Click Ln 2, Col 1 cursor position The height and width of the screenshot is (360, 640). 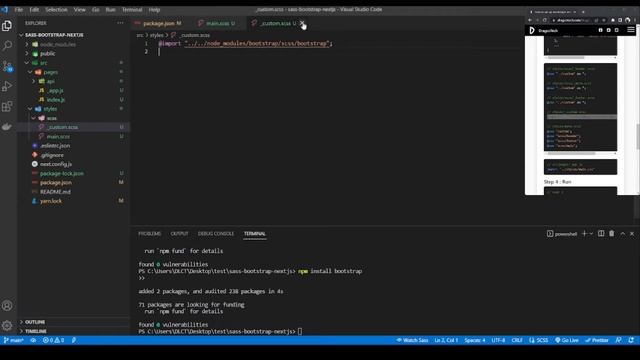click(x=446, y=340)
